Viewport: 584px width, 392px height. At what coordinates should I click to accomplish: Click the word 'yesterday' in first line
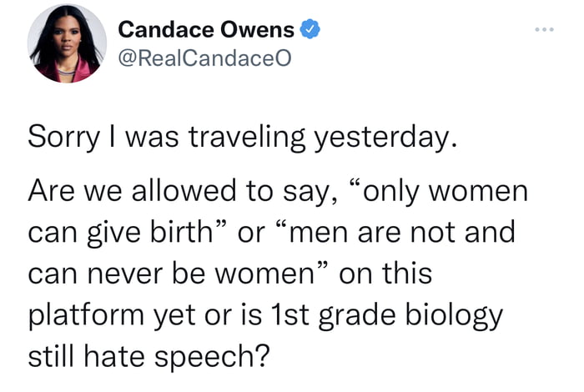tap(383, 138)
